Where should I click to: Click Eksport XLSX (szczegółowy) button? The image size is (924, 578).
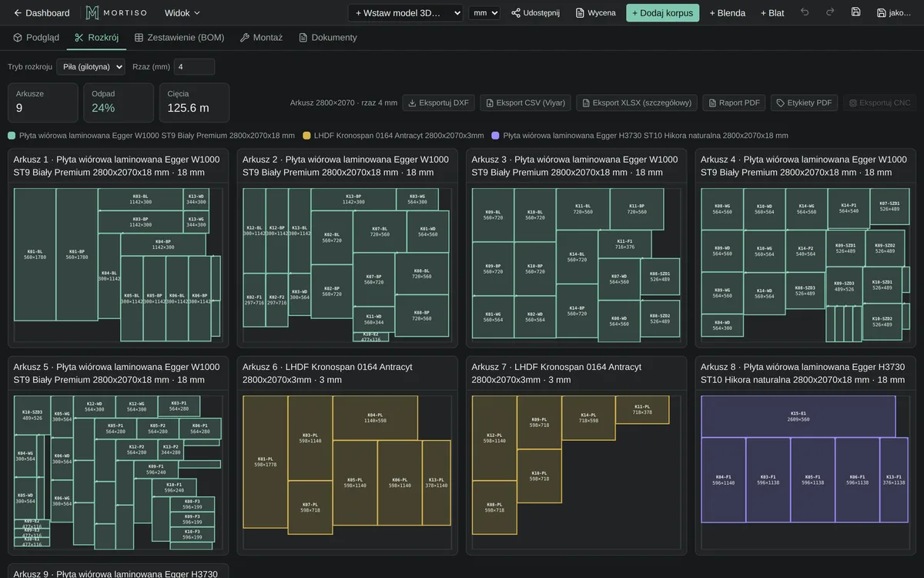[x=637, y=102]
